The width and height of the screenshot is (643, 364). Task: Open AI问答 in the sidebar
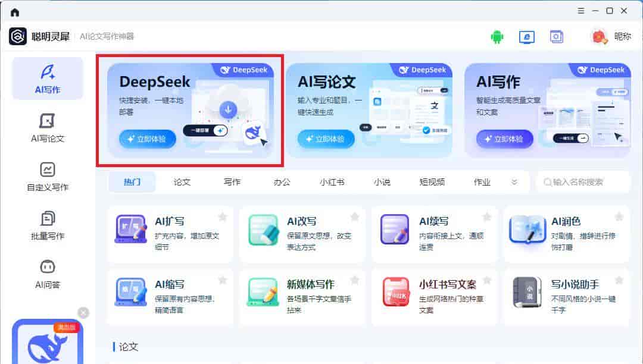[x=48, y=274]
